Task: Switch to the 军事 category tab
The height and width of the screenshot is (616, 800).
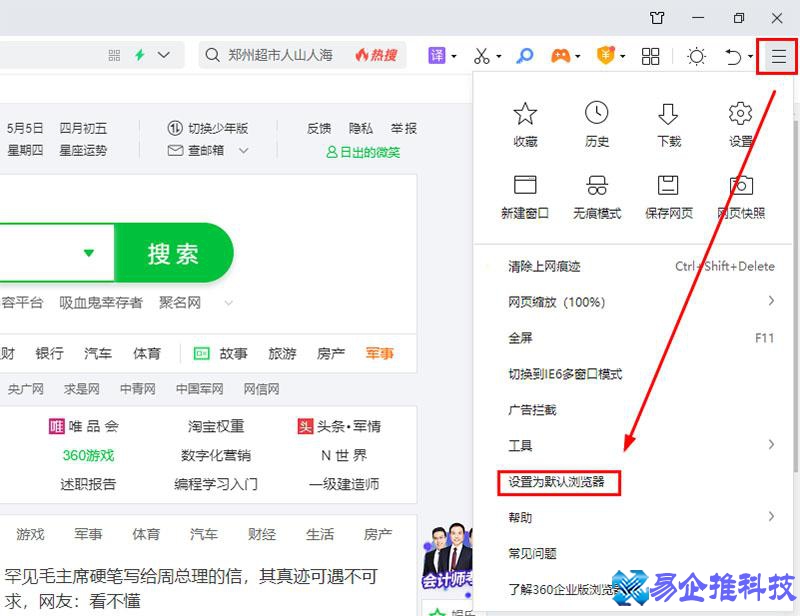Action: (379, 353)
